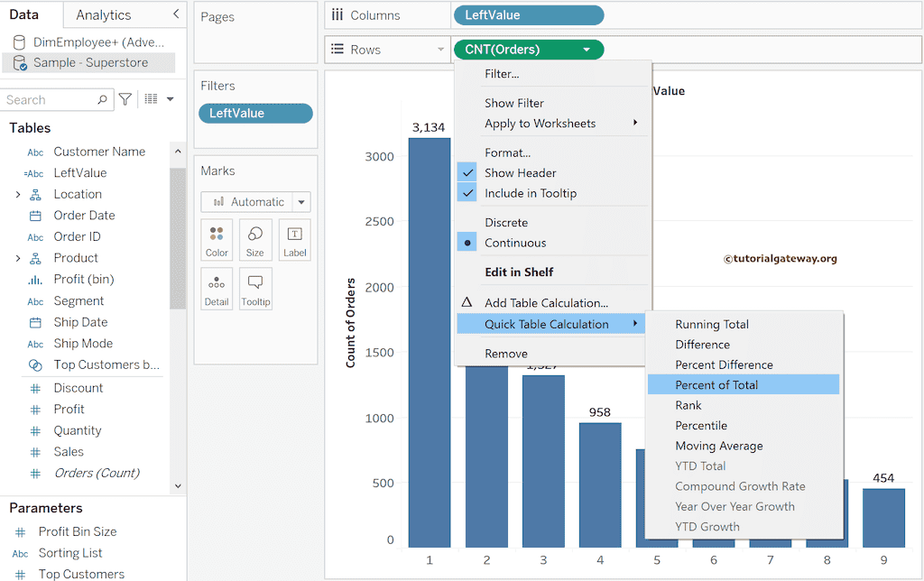Click Remove in the context menu
The height and width of the screenshot is (581, 924).
pyautogui.click(x=506, y=354)
